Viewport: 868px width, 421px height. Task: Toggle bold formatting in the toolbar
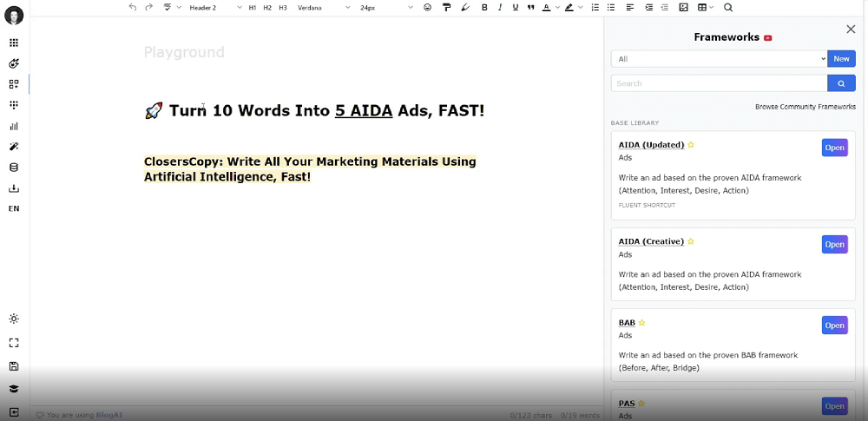click(x=484, y=8)
